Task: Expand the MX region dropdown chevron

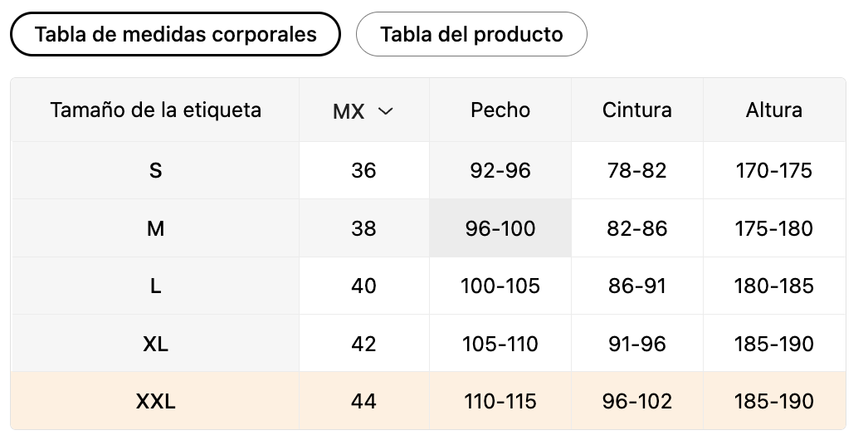Action: pyautogui.click(x=385, y=110)
